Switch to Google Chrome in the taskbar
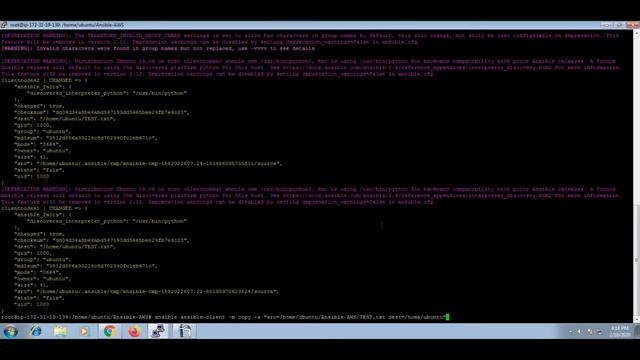 [x=109, y=331]
